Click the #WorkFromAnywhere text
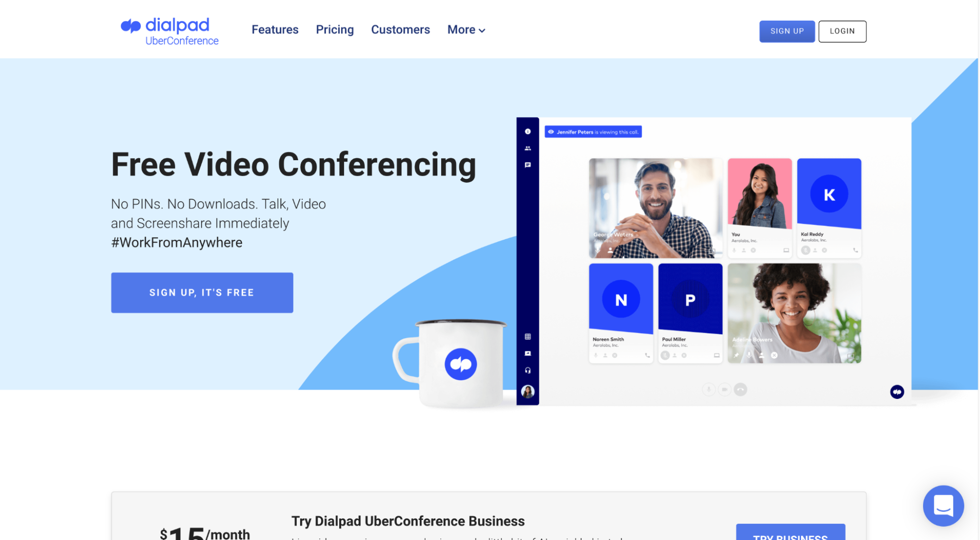Image resolution: width=980 pixels, height=540 pixels. coord(176,243)
